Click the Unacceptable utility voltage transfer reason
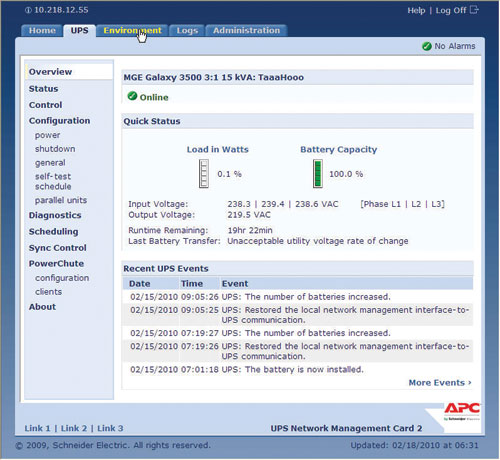The width and height of the screenshot is (500, 460). pos(318,241)
